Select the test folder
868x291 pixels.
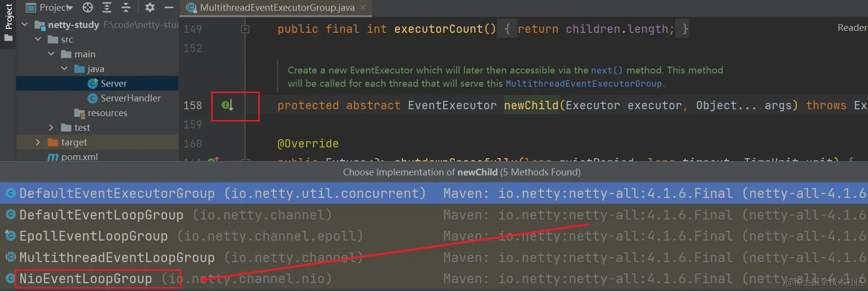(x=98, y=127)
